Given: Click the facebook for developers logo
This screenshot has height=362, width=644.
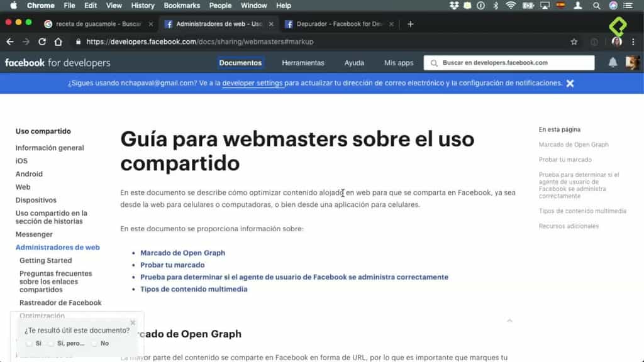Looking at the screenshot, I should [x=57, y=63].
